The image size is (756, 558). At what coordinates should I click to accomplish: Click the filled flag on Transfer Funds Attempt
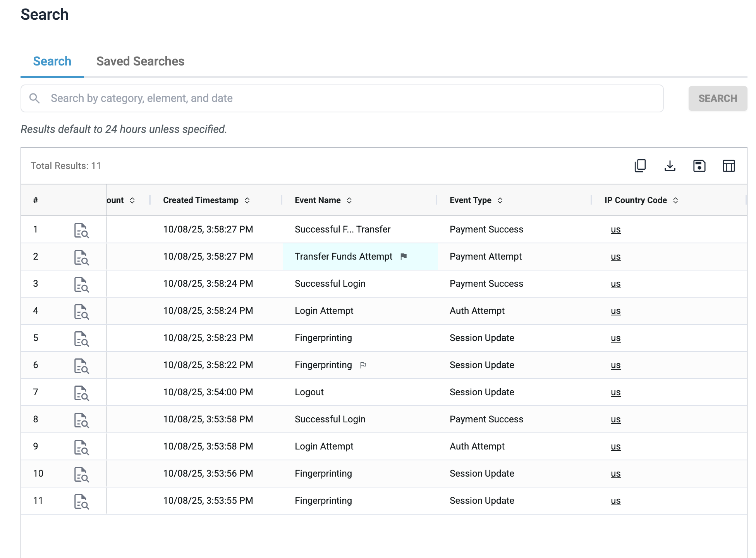[x=404, y=257]
